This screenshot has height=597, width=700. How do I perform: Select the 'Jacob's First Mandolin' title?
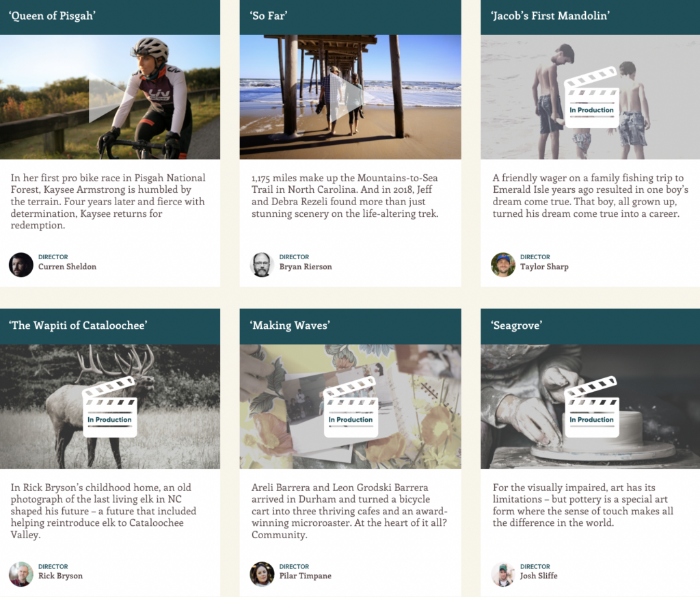pyautogui.click(x=550, y=16)
